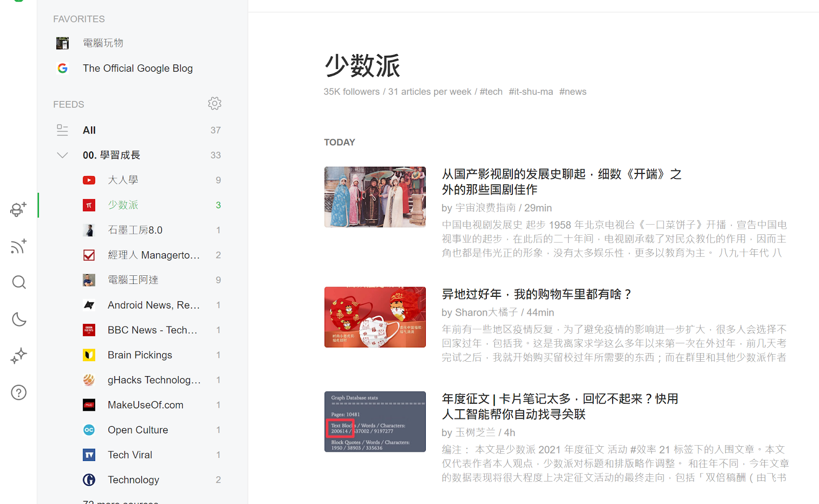Click the 35K followers text
The width and height of the screenshot is (819, 504).
[x=352, y=92]
